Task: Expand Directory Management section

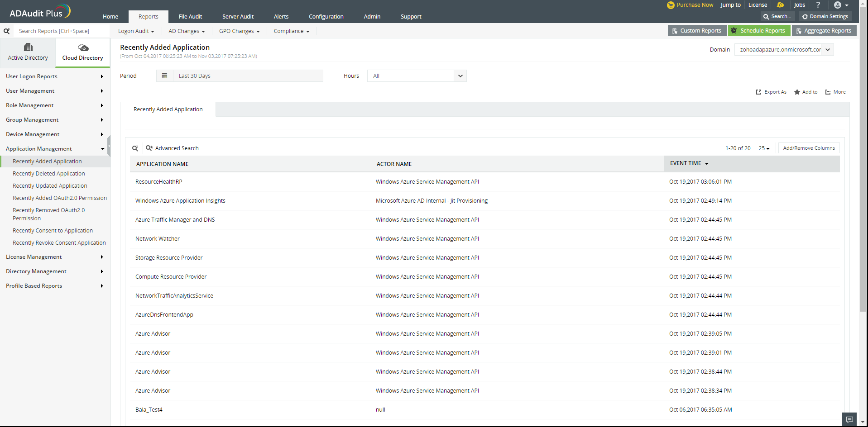Action: (55, 271)
